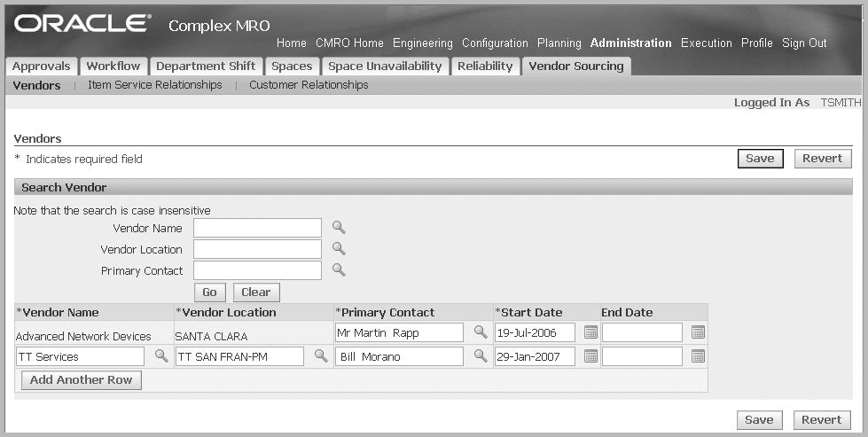Click the Go search button
Image resolution: width=868 pixels, height=437 pixels.
pos(210,292)
